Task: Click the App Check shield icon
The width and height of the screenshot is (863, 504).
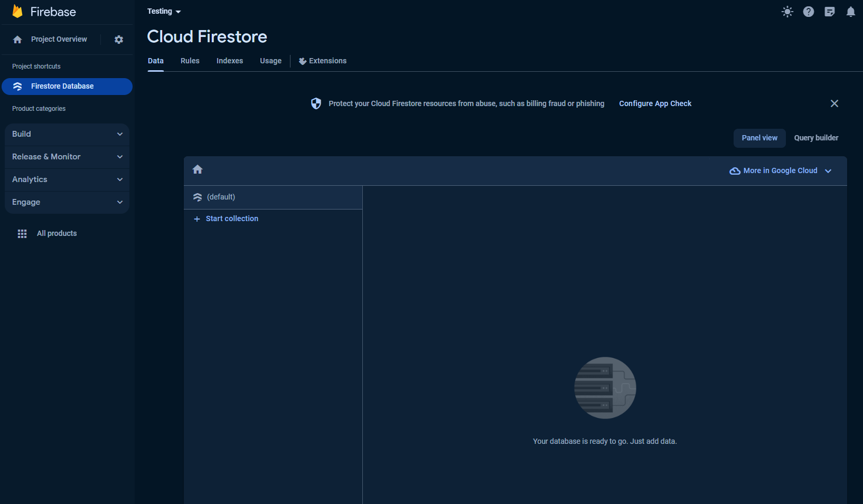Action: click(316, 103)
